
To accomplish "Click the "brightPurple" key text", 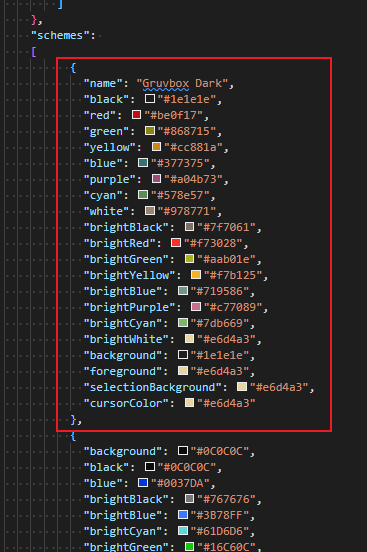I will (129, 307).
